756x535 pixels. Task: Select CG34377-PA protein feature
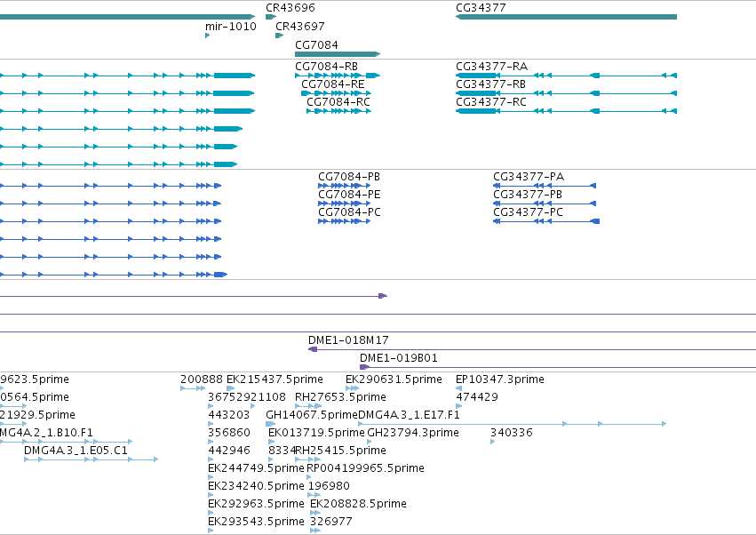[545, 186]
